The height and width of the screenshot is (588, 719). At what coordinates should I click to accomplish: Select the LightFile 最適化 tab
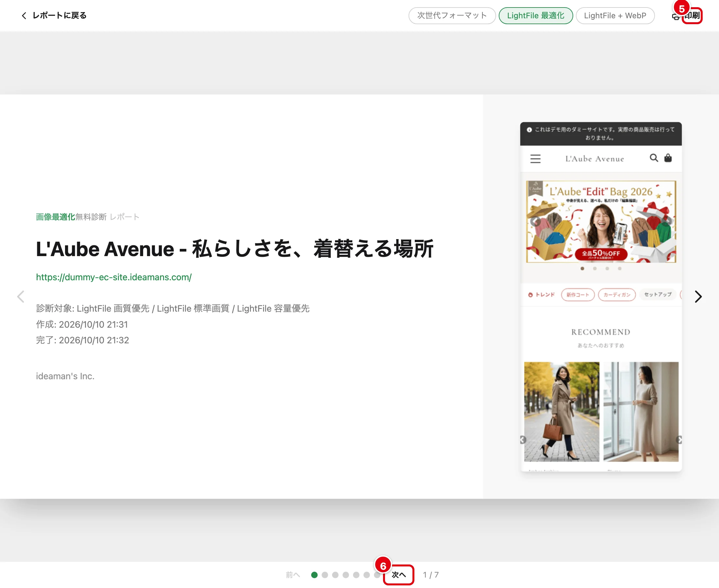coord(536,16)
